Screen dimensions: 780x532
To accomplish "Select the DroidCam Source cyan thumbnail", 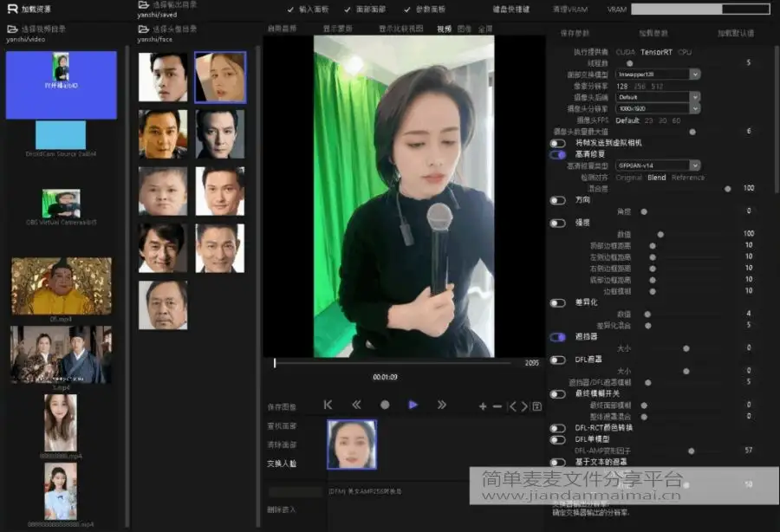I will coord(61,134).
